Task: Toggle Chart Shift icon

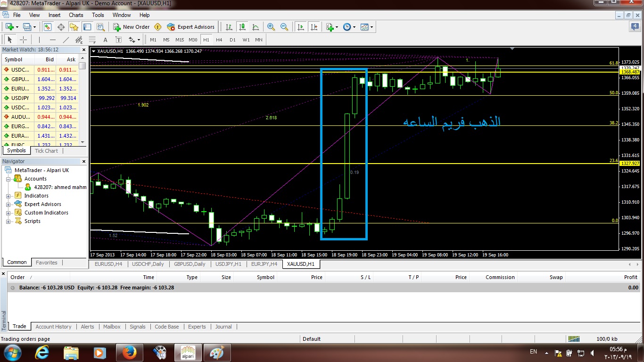Action: click(x=314, y=27)
